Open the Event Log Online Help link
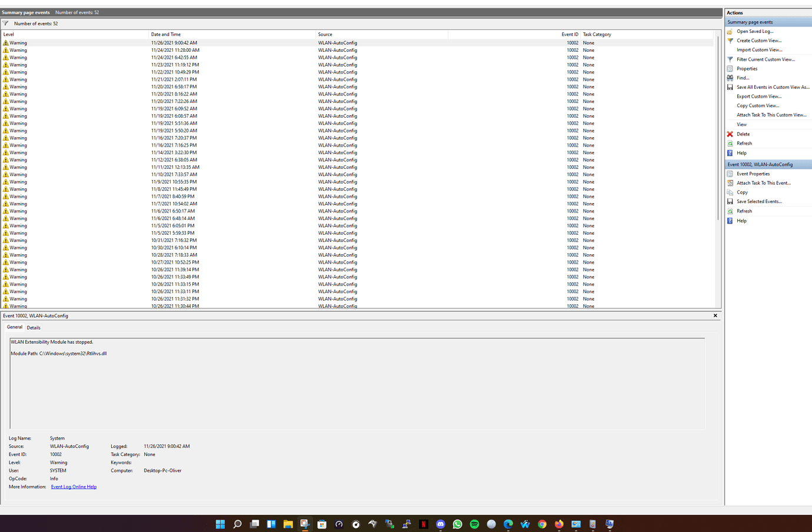 click(74, 487)
